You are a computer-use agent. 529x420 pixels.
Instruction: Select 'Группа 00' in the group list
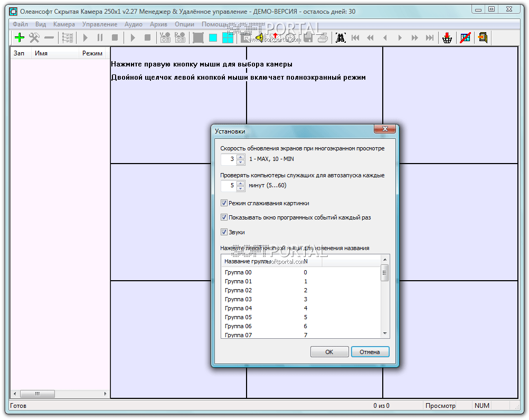(x=238, y=272)
